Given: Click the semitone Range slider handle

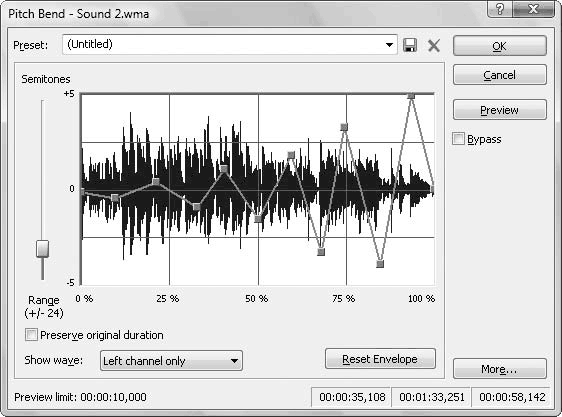Looking at the screenshot, I should pos(43,249).
